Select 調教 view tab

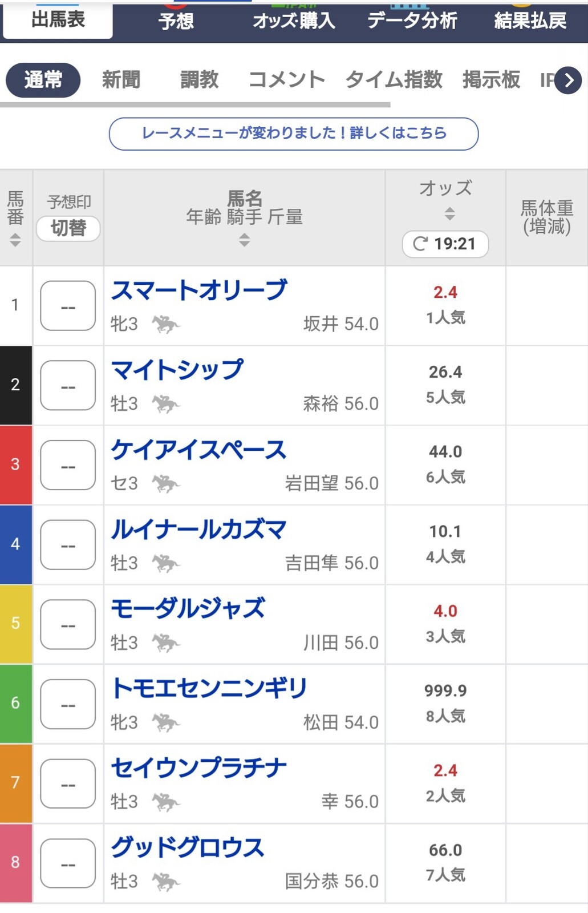199,80
